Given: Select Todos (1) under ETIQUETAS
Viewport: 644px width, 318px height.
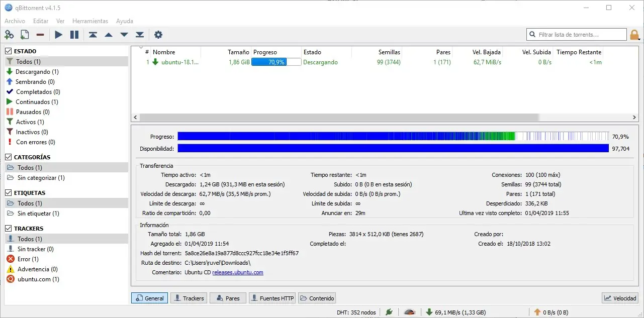Looking at the screenshot, I should 66,203.
